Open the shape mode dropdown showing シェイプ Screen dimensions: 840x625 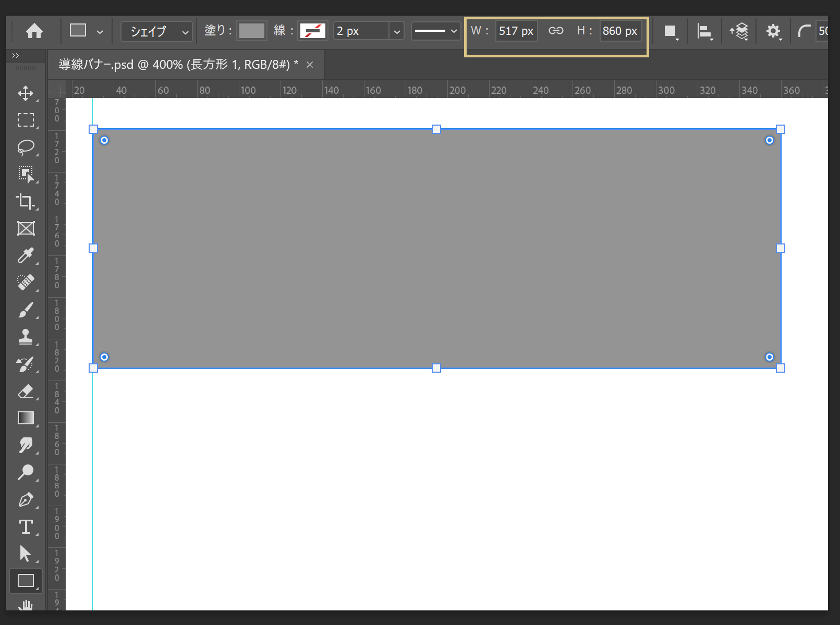[156, 31]
